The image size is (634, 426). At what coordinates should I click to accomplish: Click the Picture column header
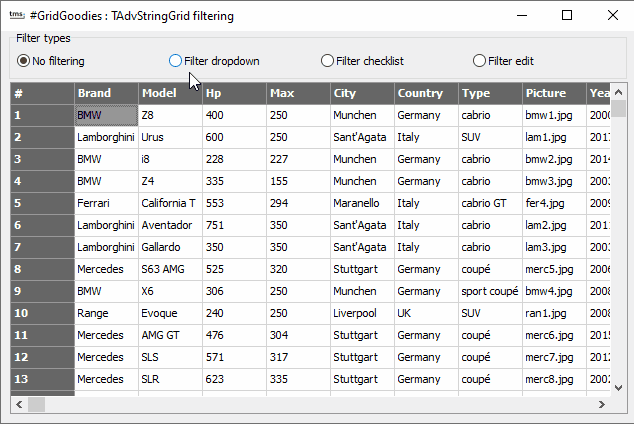[554, 93]
